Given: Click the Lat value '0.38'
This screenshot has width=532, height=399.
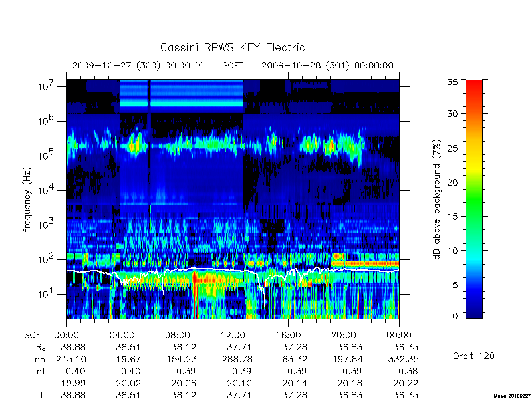Looking at the screenshot, I should click(408, 371).
